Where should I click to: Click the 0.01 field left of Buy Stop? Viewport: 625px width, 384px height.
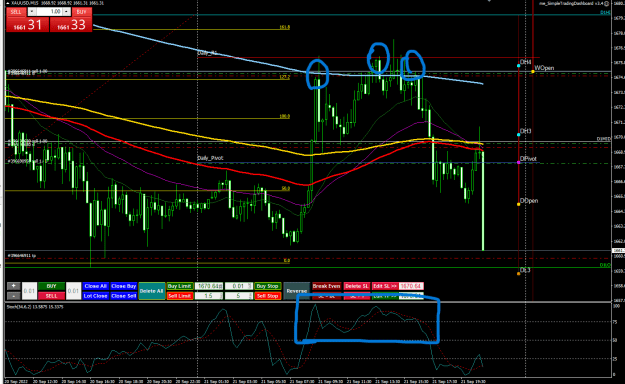[x=238, y=286]
